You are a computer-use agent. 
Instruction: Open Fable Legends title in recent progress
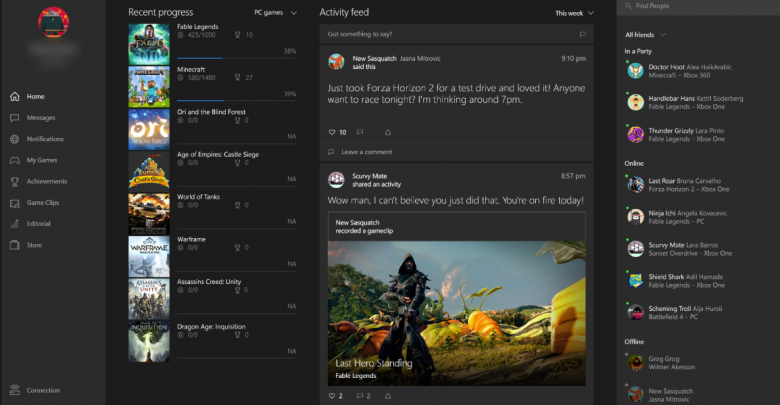[197, 26]
